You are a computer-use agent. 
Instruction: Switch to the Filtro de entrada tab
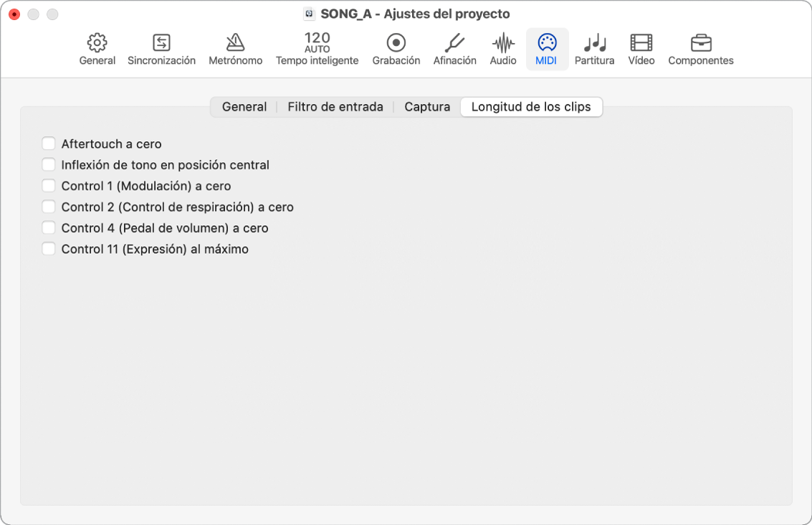(x=335, y=107)
